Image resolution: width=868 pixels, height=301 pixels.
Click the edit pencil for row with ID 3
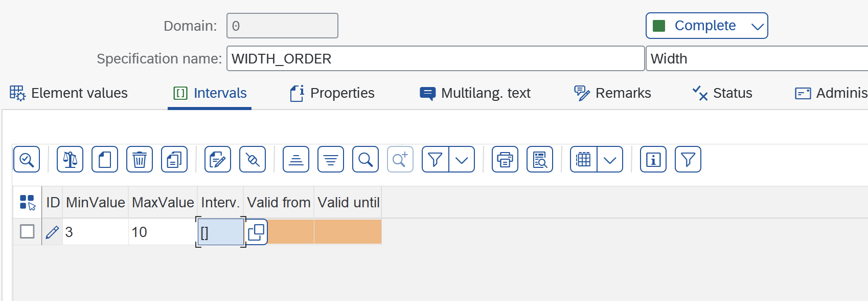click(x=51, y=232)
